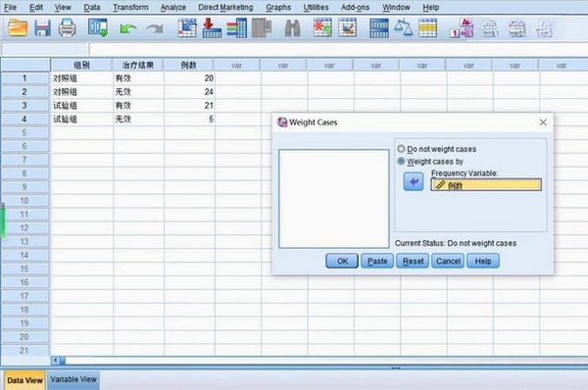
Task: Select row number 4 header
Action: (x=24, y=120)
